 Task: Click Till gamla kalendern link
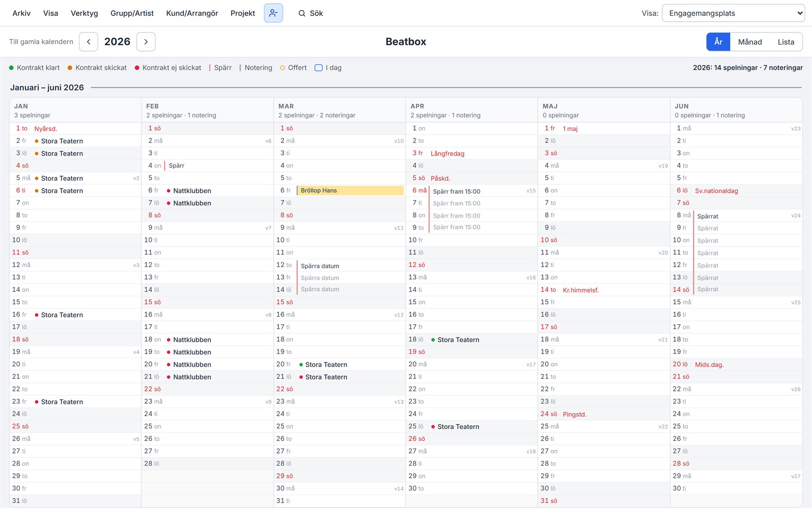tap(41, 42)
